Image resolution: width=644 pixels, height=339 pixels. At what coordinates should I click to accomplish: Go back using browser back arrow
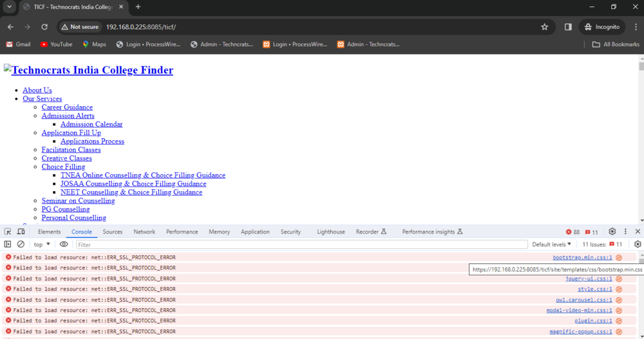coord(11,27)
